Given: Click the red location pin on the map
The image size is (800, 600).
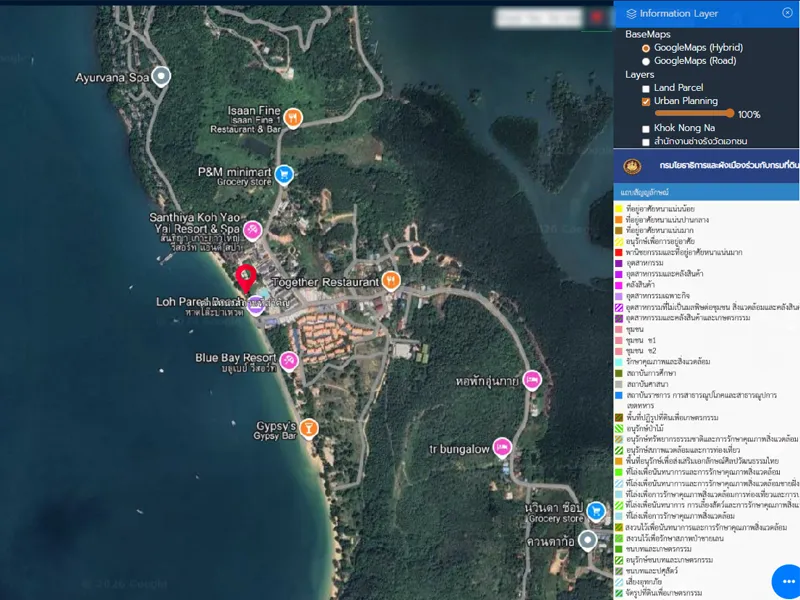Looking at the screenshot, I should click(246, 277).
